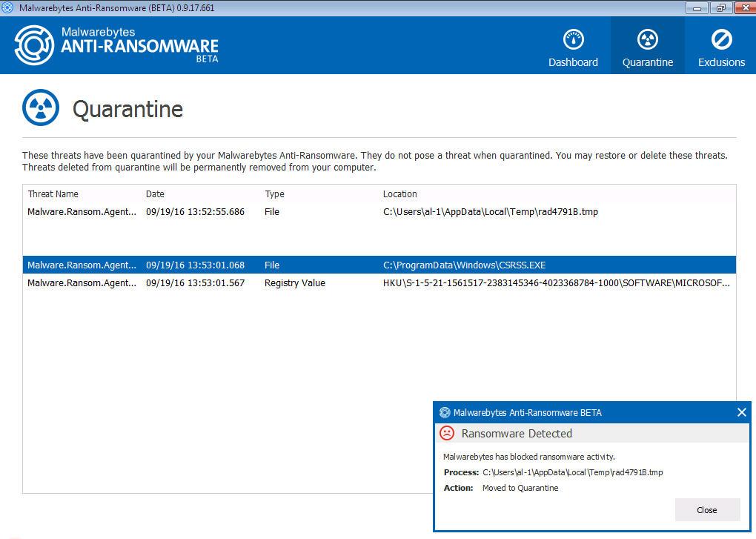The image size is (756, 539).
Task: Click the Registry Value type cell
Action: pyautogui.click(x=294, y=283)
